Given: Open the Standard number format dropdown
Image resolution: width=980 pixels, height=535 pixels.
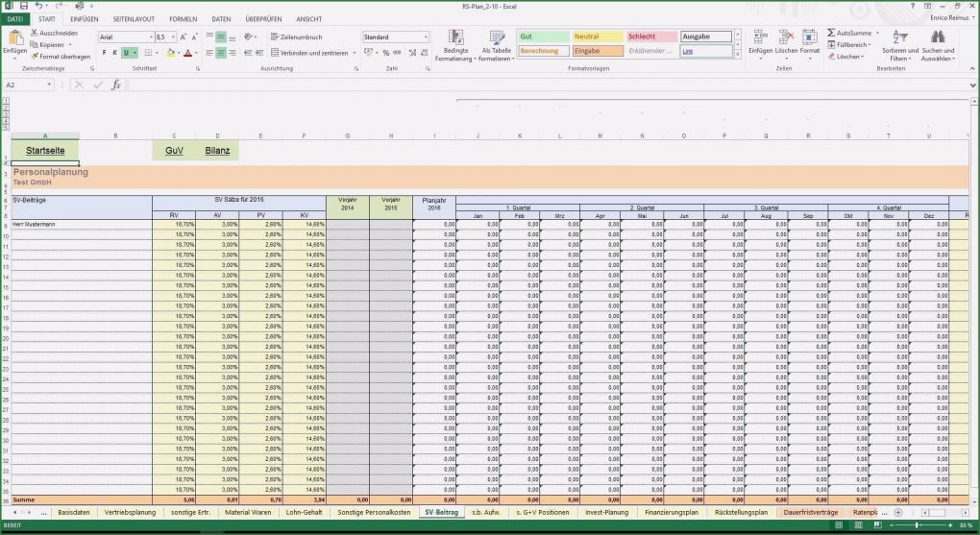Looking at the screenshot, I should coord(427,37).
